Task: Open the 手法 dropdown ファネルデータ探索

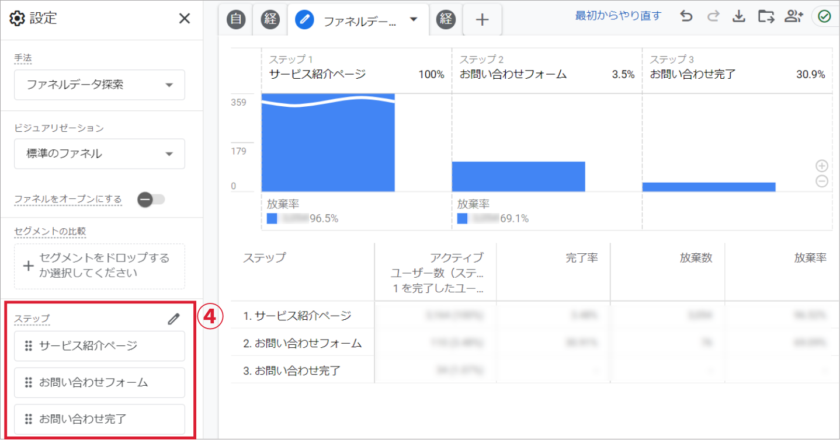Action: tap(99, 85)
